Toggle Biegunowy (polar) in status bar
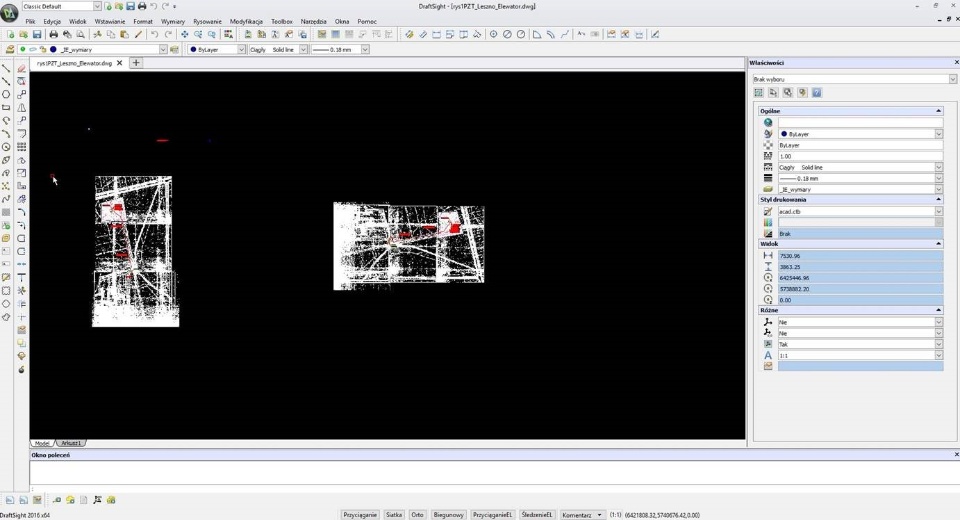960x520 pixels. (449, 515)
